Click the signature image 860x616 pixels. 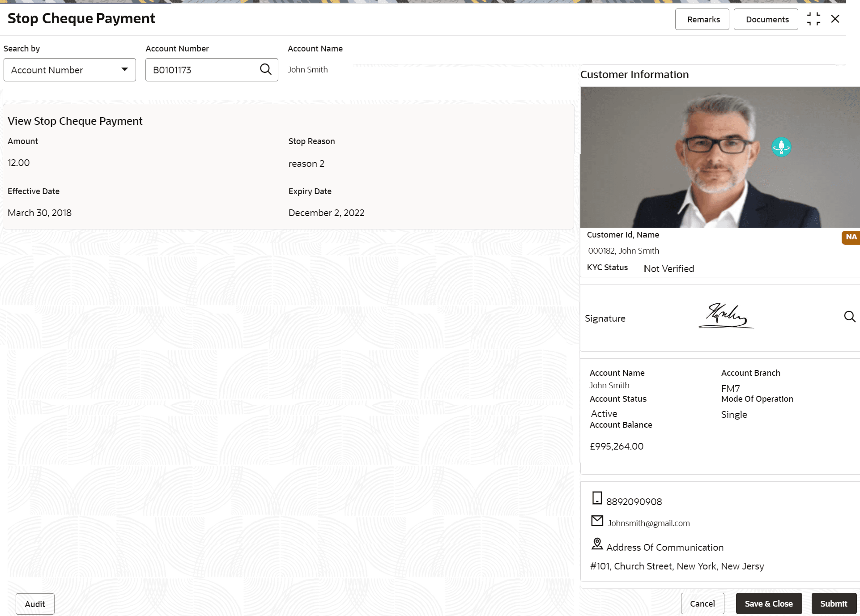(726, 316)
